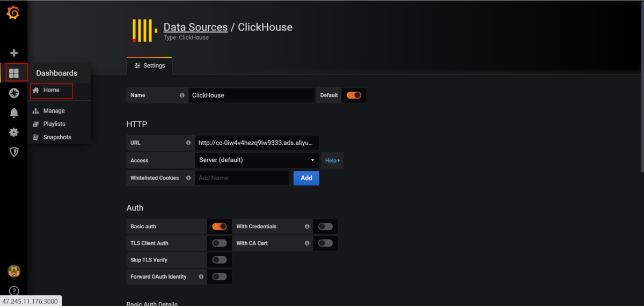Select the Settings tab
This screenshot has height=306, width=644.
click(x=150, y=65)
